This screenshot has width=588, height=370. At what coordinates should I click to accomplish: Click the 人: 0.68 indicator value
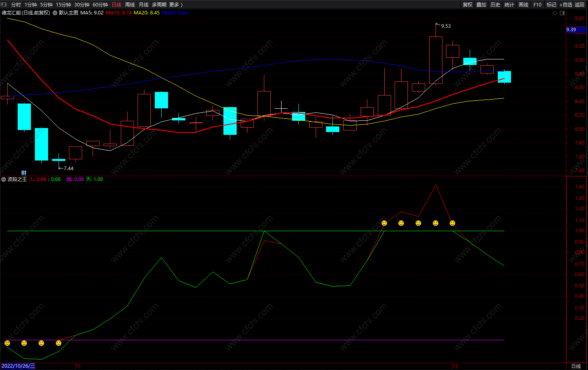tap(38, 179)
